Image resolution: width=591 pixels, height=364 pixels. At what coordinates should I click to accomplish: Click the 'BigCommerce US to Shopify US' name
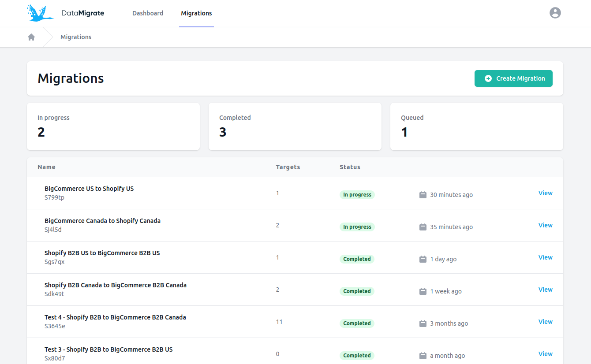89,189
